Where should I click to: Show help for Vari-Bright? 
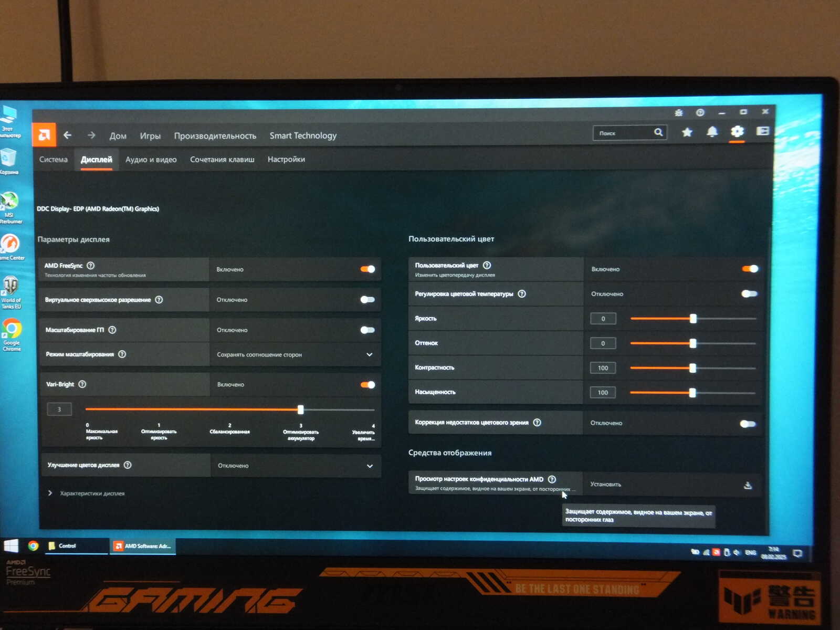point(82,384)
